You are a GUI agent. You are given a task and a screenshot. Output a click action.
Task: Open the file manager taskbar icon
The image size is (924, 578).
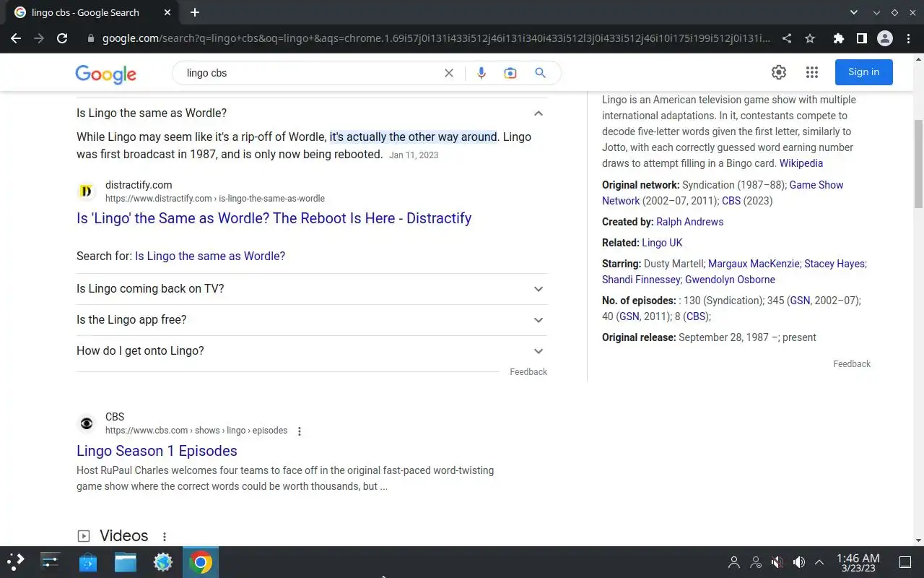click(x=126, y=562)
